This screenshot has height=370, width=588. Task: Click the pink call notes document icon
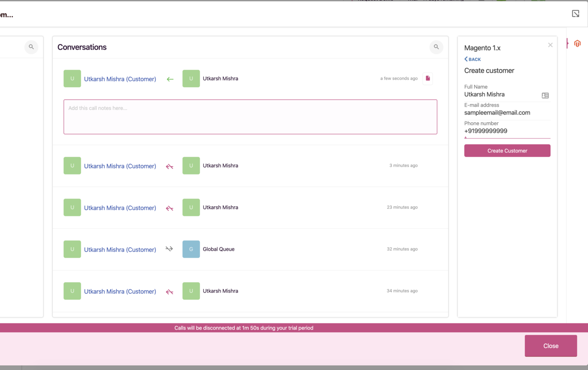pyautogui.click(x=427, y=78)
